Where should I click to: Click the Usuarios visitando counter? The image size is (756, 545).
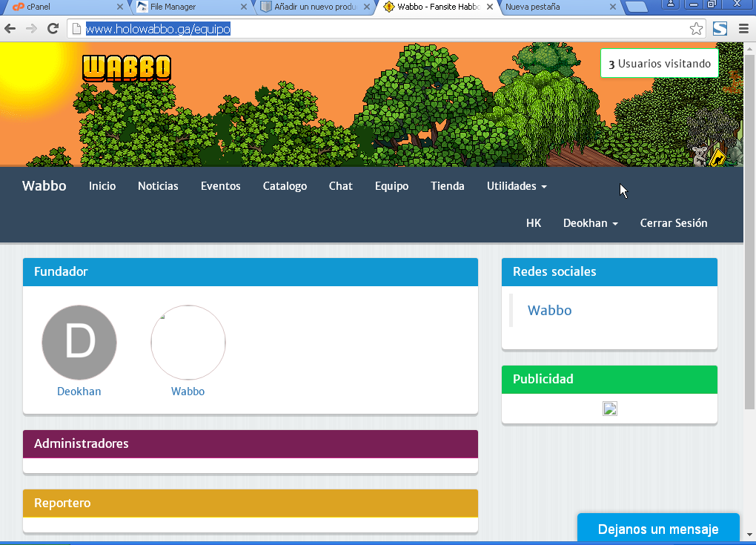[x=660, y=63]
